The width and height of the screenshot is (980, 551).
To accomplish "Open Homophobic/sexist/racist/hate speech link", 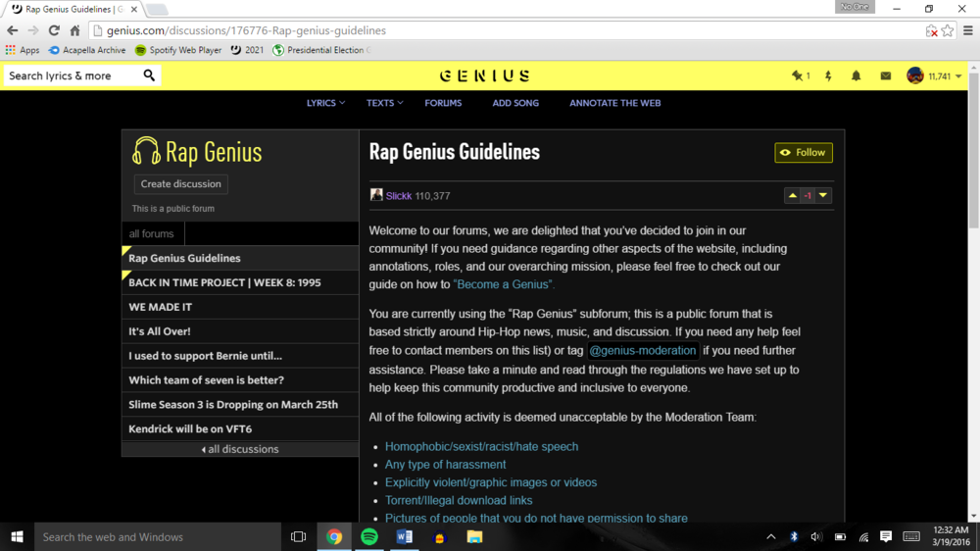I will (x=481, y=446).
